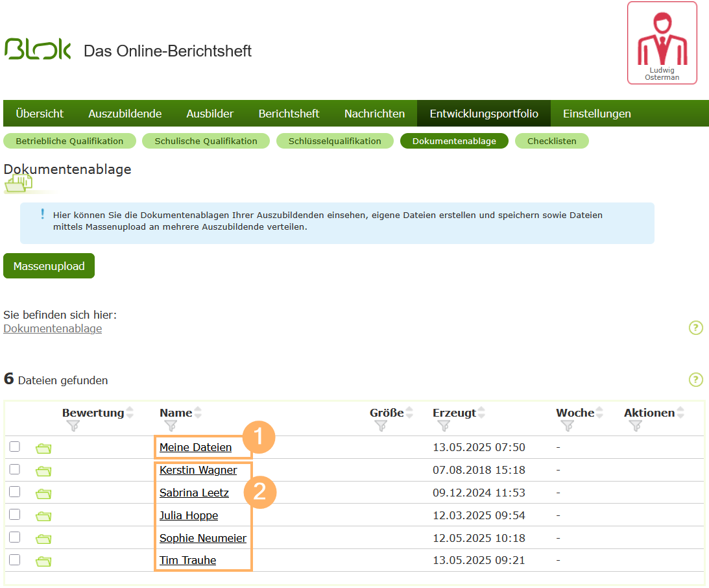Click the help icon near the breadcrumb trail
The height and width of the screenshot is (588, 709).
click(696, 328)
